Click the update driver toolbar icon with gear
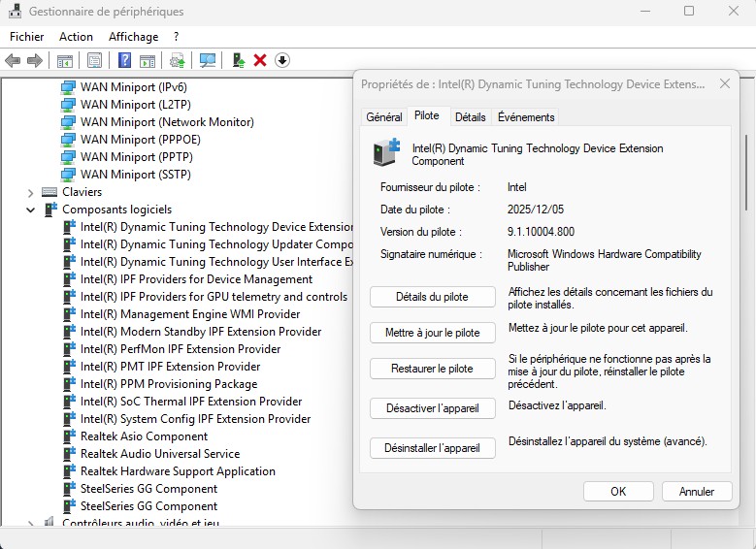Image resolution: width=756 pixels, height=549 pixels. point(178,60)
